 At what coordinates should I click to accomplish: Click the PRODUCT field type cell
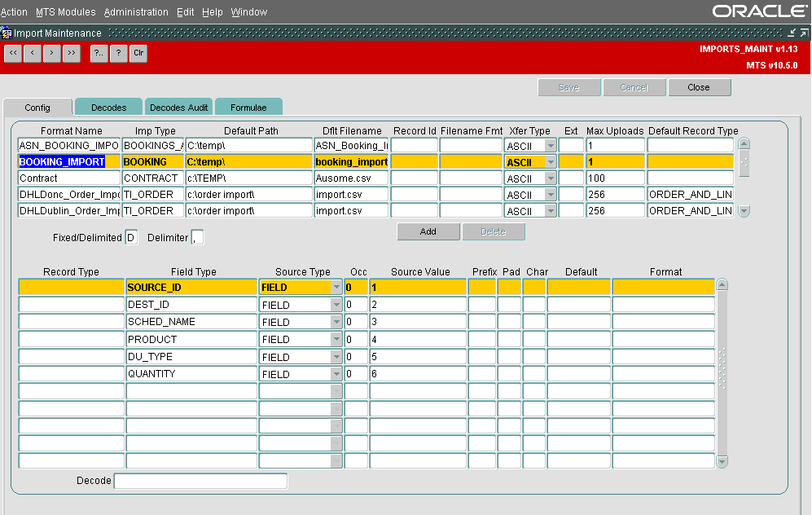pos(191,339)
